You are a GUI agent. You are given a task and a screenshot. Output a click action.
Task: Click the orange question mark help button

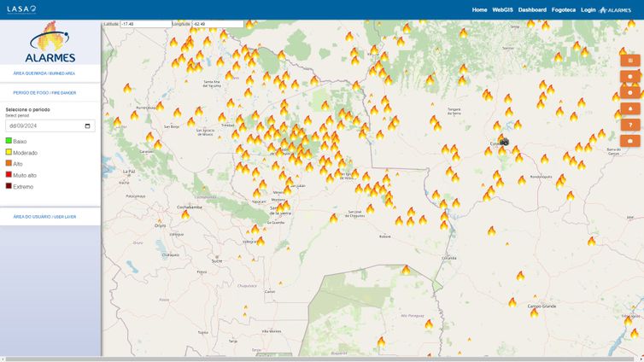[x=629, y=125]
